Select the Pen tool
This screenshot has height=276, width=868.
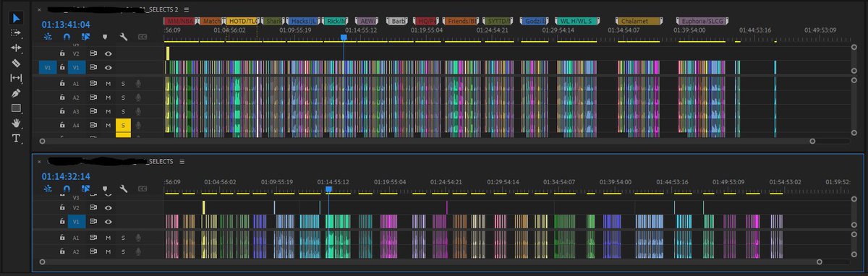[16, 93]
